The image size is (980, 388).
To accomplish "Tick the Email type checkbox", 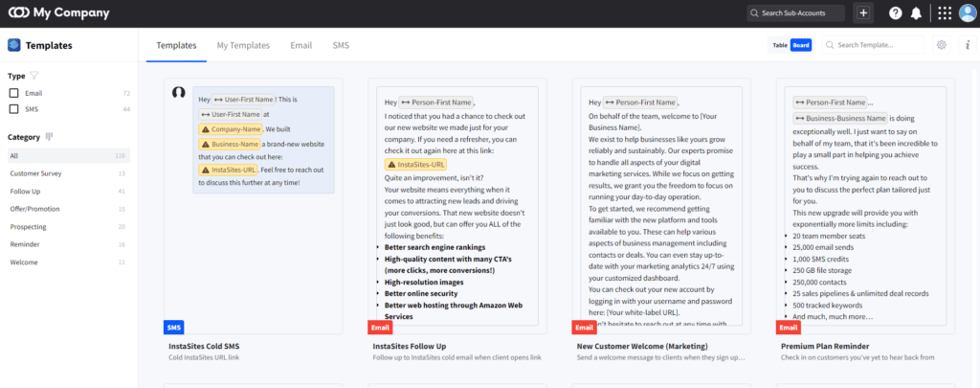I will point(13,93).
